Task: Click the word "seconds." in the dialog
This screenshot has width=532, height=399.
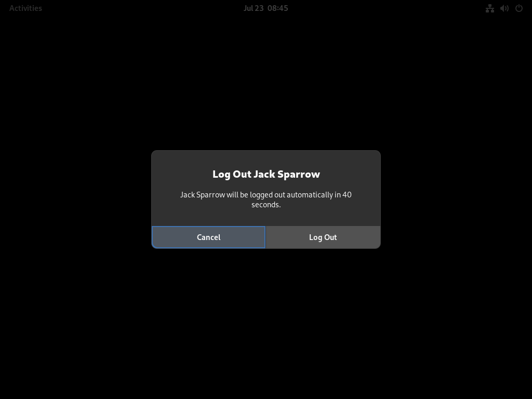Action: [x=266, y=205]
